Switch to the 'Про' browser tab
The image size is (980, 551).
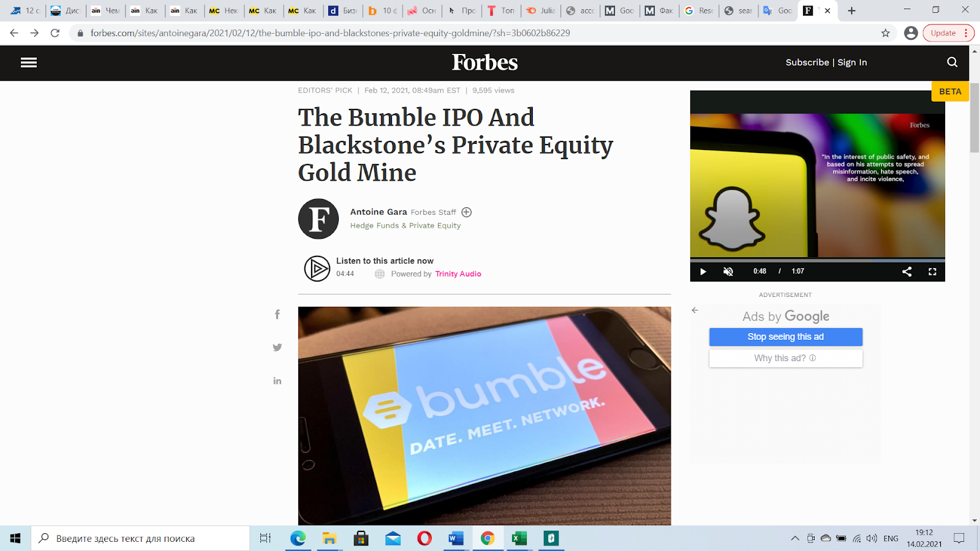(462, 10)
